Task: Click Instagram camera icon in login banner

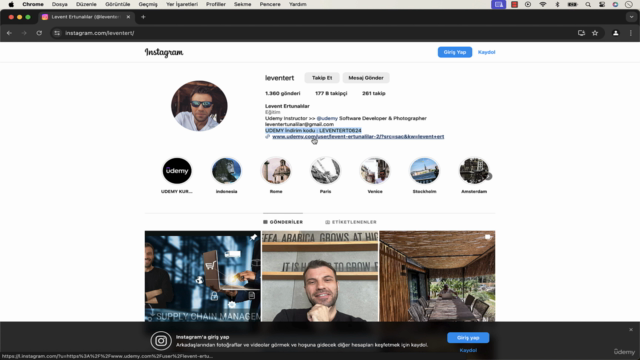Action: 161,341
